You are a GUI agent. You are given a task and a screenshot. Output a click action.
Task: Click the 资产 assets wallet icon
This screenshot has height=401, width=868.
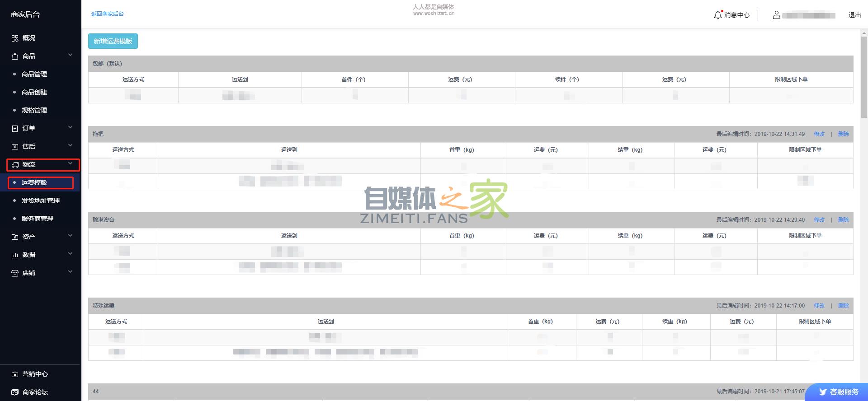(x=15, y=237)
